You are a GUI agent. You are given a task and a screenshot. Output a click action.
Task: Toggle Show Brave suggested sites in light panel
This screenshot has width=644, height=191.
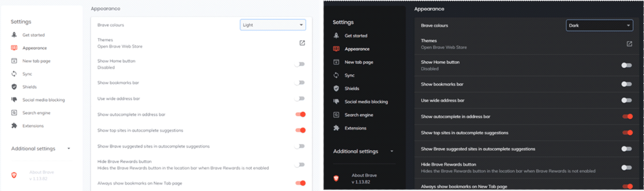point(300,146)
